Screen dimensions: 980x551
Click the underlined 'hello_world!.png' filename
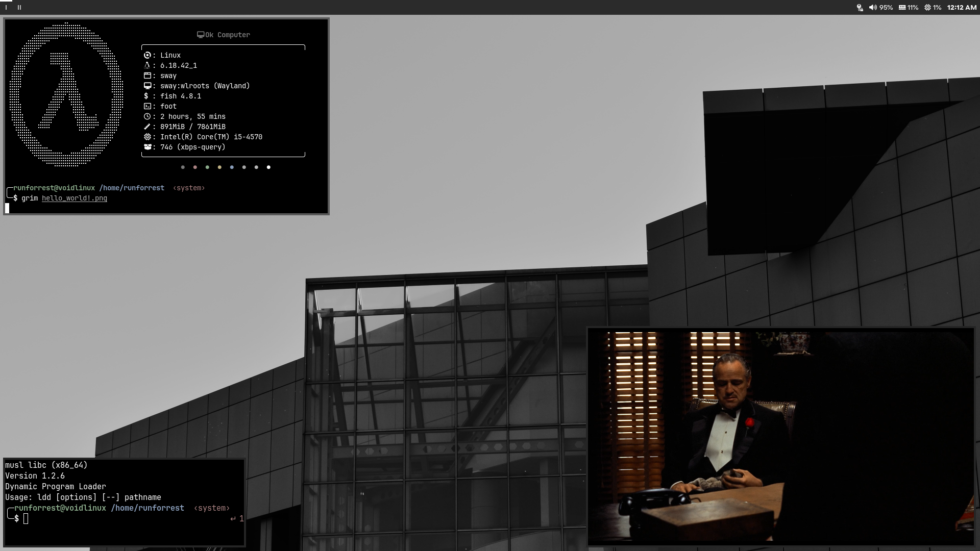pyautogui.click(x=75, y=198)
